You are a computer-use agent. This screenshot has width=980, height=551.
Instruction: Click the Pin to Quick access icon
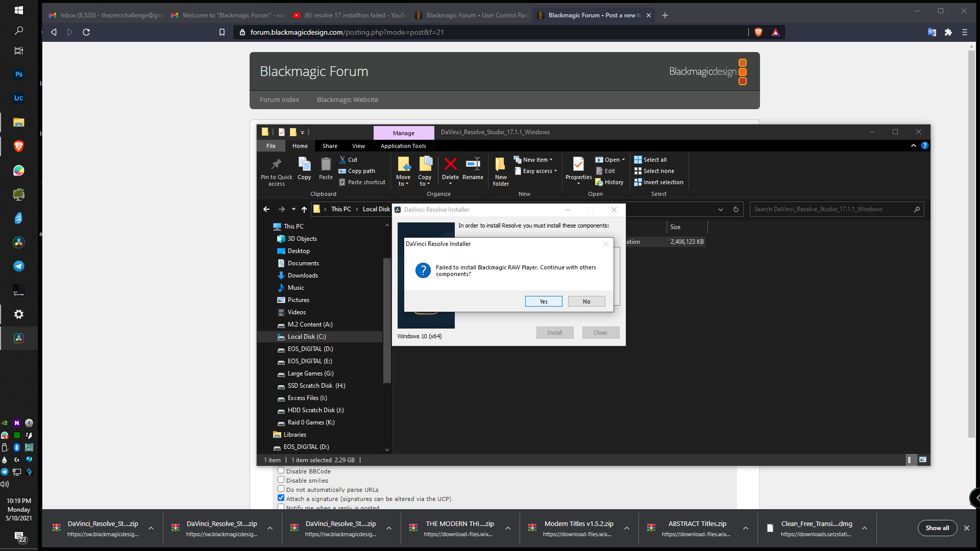[276, 164]
